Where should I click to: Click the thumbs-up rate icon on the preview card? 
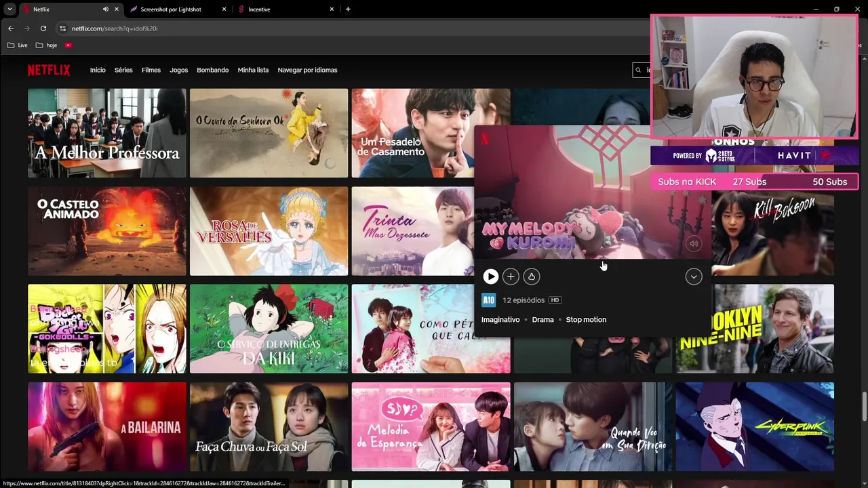(x=532, y=277)
